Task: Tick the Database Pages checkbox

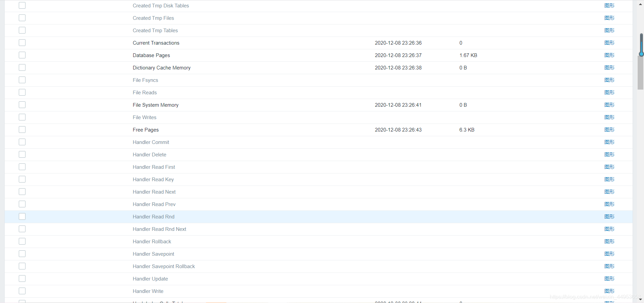Action: [22, 55]
